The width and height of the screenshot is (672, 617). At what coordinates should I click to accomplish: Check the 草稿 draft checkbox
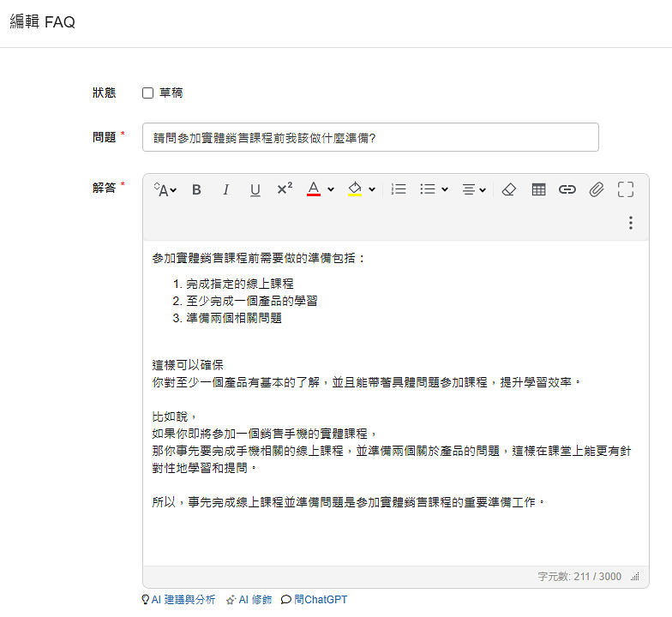tap(147, 93)
